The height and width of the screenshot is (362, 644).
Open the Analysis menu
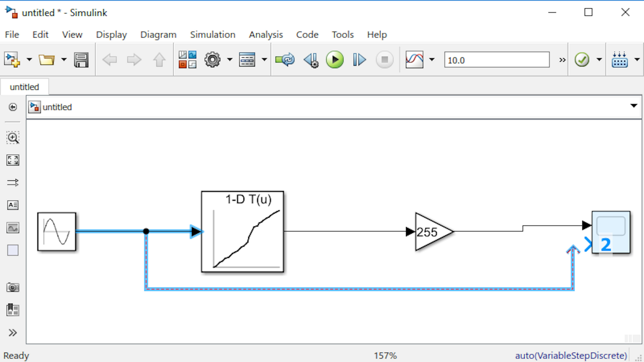tap(266, 35)
